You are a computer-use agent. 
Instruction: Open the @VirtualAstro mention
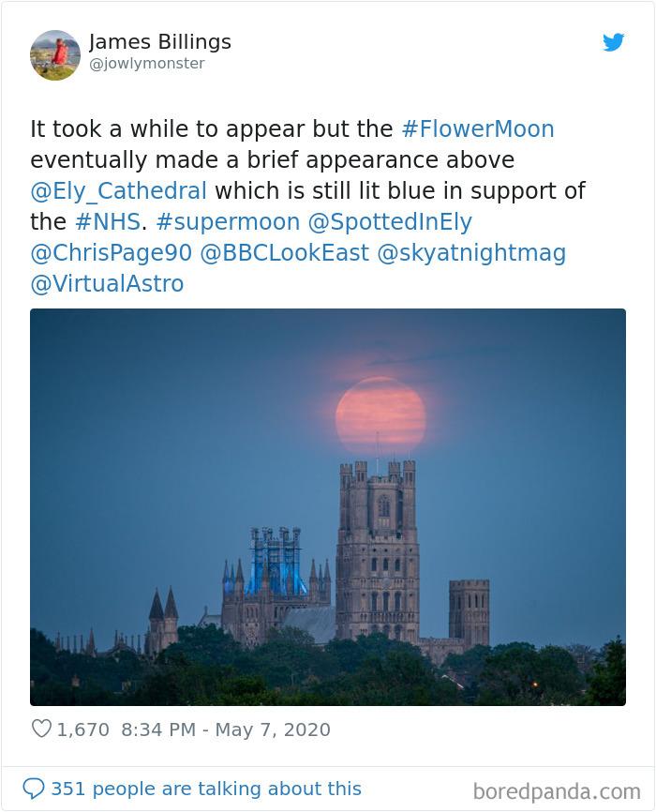point(105,283)
